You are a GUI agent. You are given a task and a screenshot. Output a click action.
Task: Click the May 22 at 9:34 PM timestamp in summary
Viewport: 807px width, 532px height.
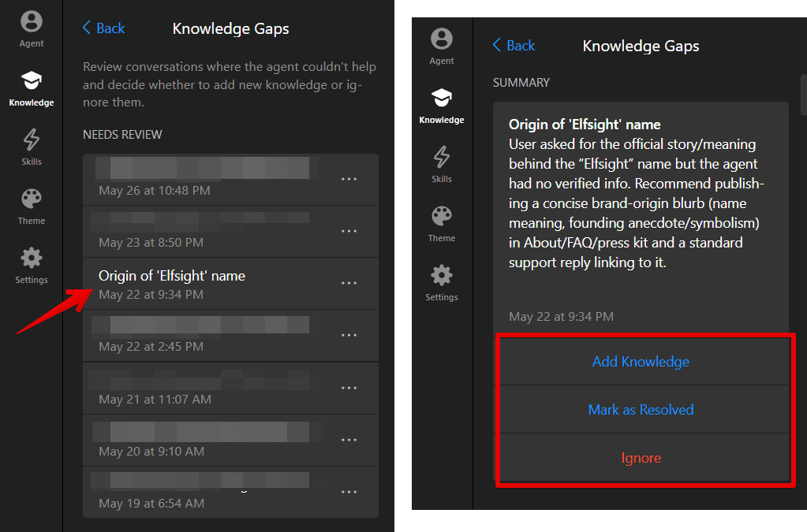(x=561, y=317)
